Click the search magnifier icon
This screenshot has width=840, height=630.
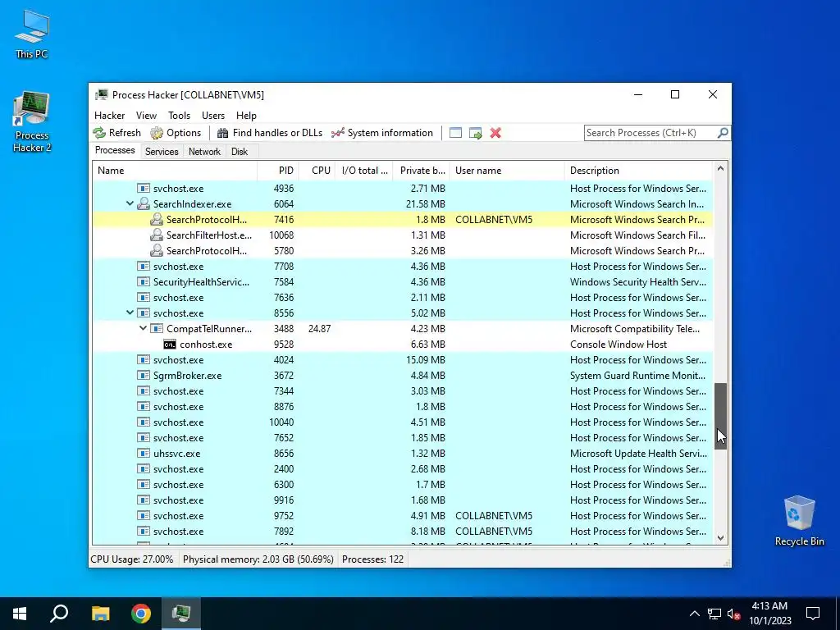point(723,132)
